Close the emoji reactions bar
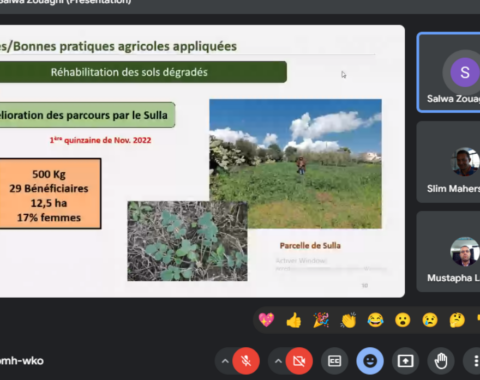 click(370, 361)
